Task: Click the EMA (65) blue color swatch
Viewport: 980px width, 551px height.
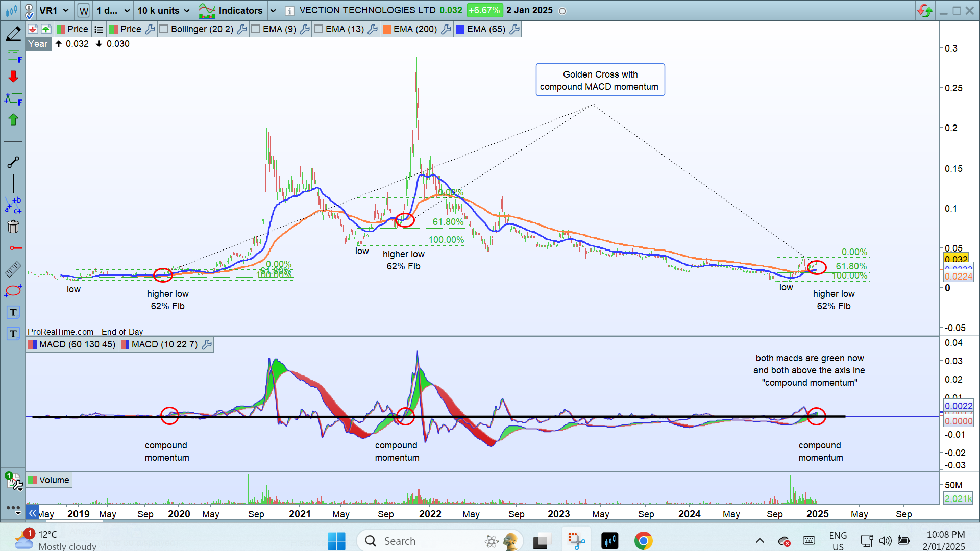Action: (x=460, y=29)
